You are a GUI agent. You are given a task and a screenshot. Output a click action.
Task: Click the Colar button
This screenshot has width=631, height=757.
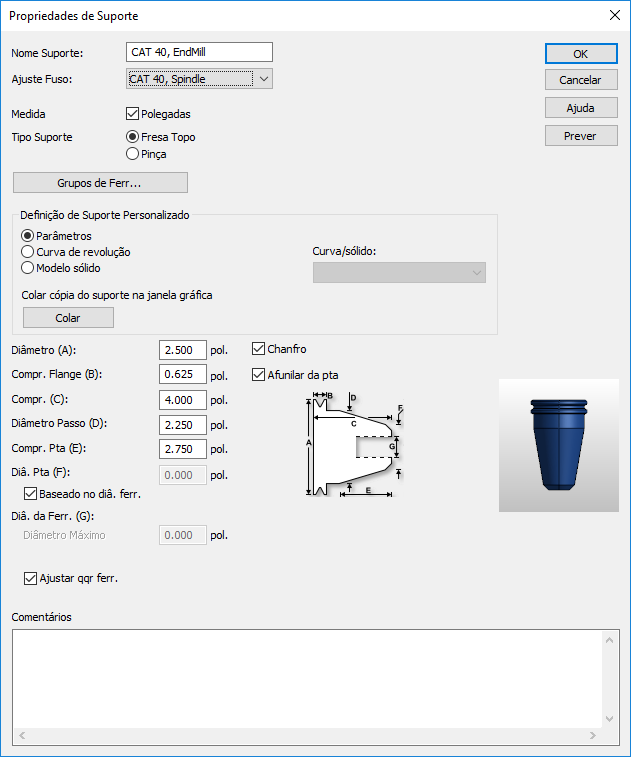68,318
